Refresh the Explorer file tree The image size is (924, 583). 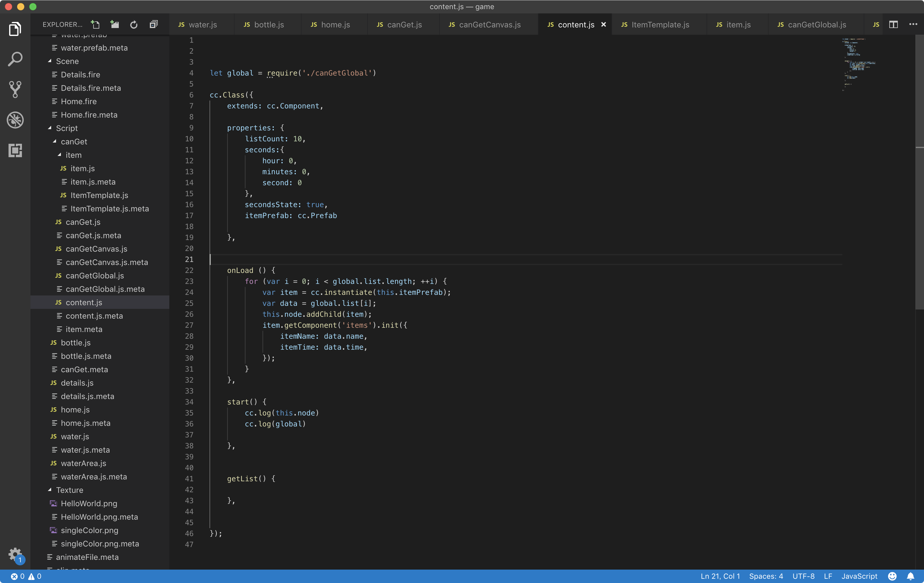[x=133, y=25]
